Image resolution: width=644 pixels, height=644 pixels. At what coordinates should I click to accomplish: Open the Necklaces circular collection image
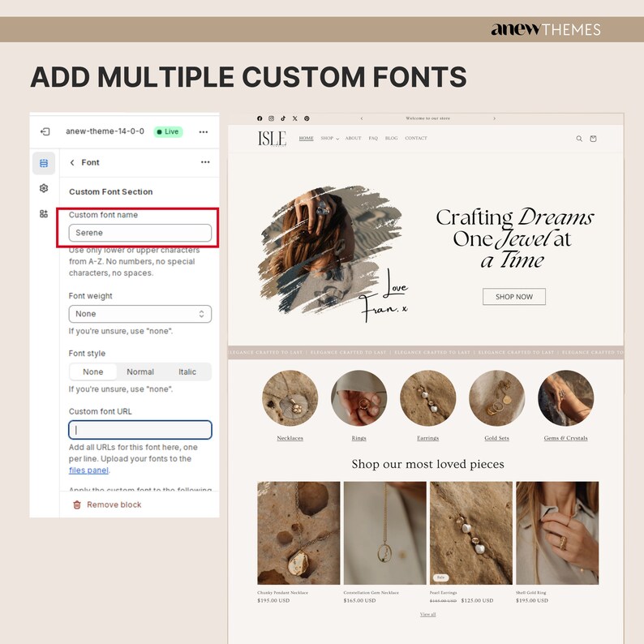(x=290, y=398)
